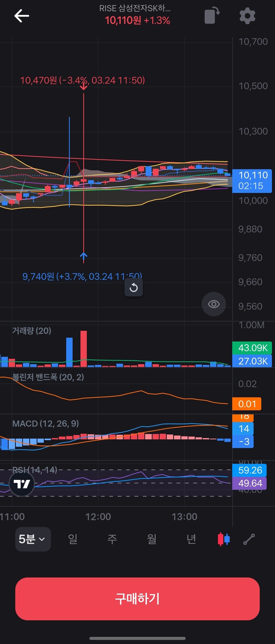275x644 pixels.
Task: Tap the MACD value 14 label
Action: pos(243,429)
